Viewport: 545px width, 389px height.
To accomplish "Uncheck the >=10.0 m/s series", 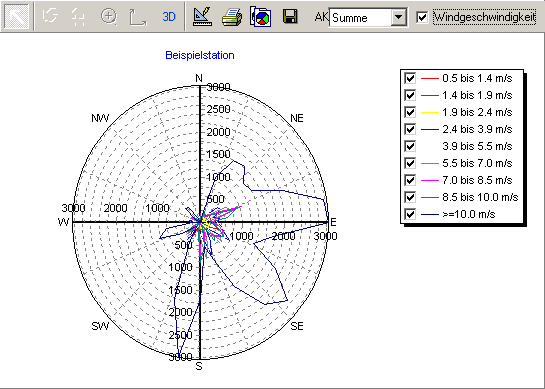I will point(410,214).
